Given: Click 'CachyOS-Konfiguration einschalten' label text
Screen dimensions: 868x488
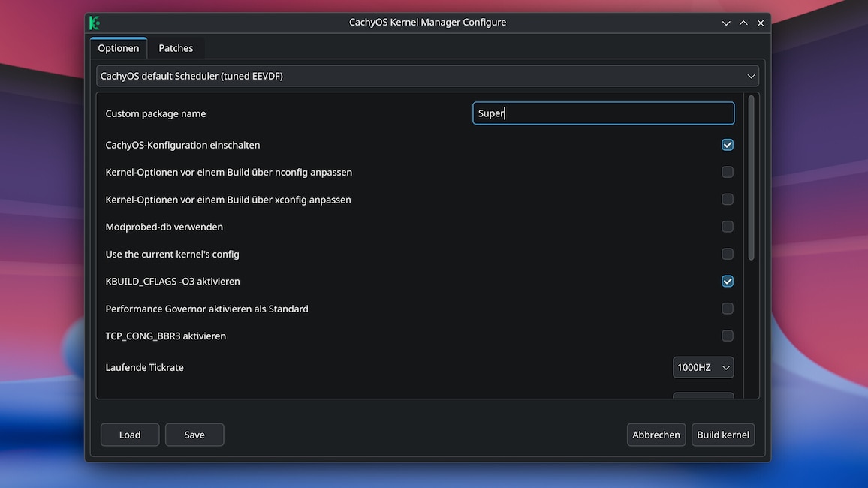Looking at the screenshot, I should coord(182,145).
